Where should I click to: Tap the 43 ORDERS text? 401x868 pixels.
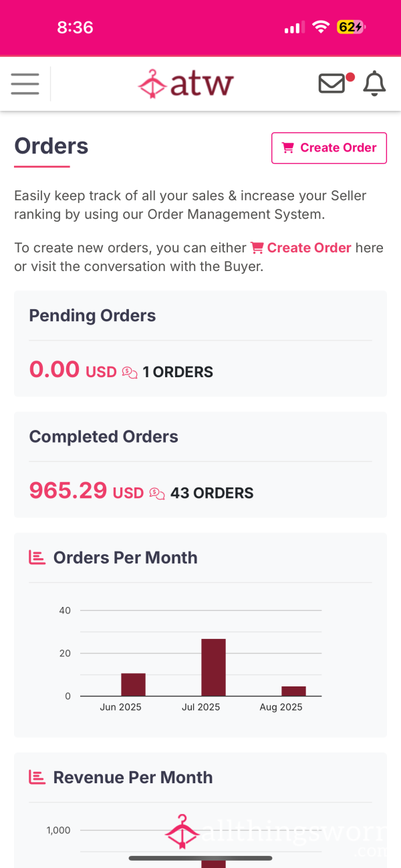(x=212, y=493)
